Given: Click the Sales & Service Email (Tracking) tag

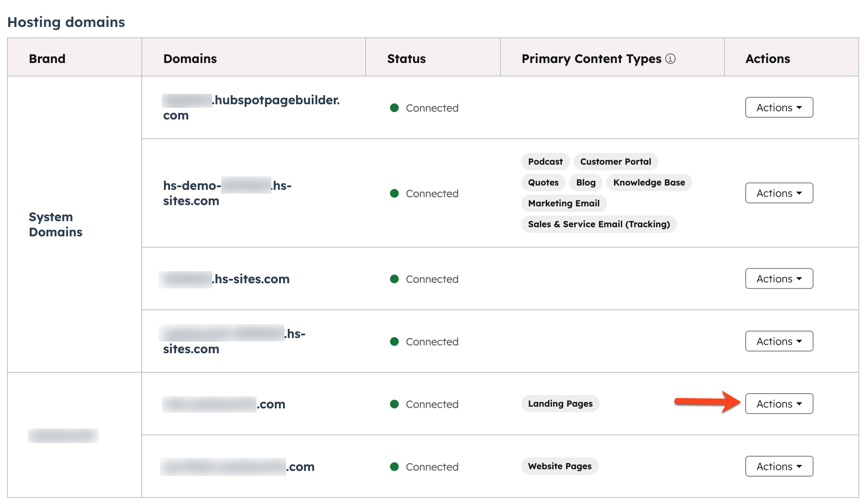Looking at the screenshot, I should pos(599,224).
